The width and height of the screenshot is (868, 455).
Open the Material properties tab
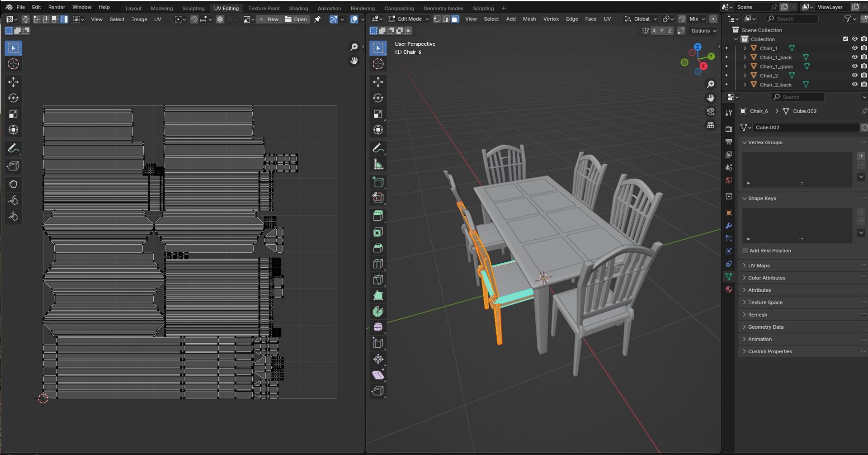tap(729, 289)
